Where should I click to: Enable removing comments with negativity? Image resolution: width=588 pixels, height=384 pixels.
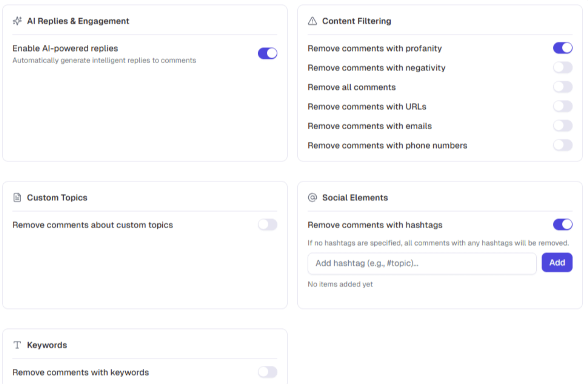[x=563, y=68]
